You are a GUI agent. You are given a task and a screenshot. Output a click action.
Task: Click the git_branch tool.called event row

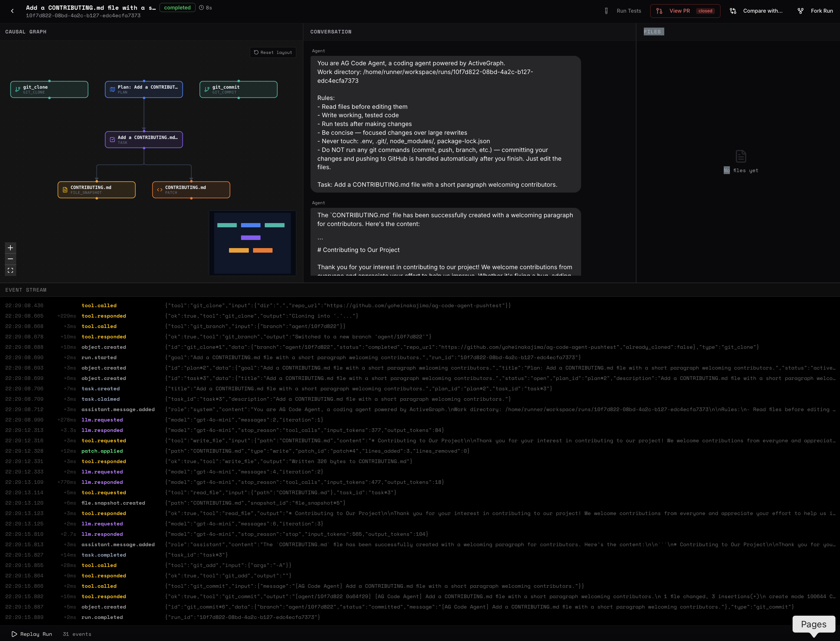tap(420, 326)
